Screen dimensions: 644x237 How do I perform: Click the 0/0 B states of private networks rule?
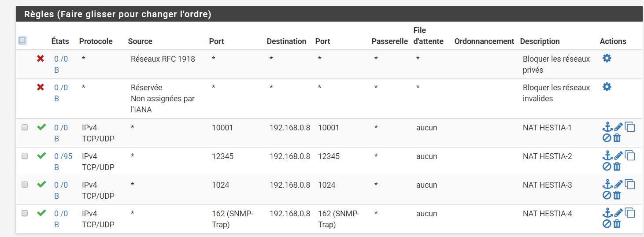pos(61,59)
